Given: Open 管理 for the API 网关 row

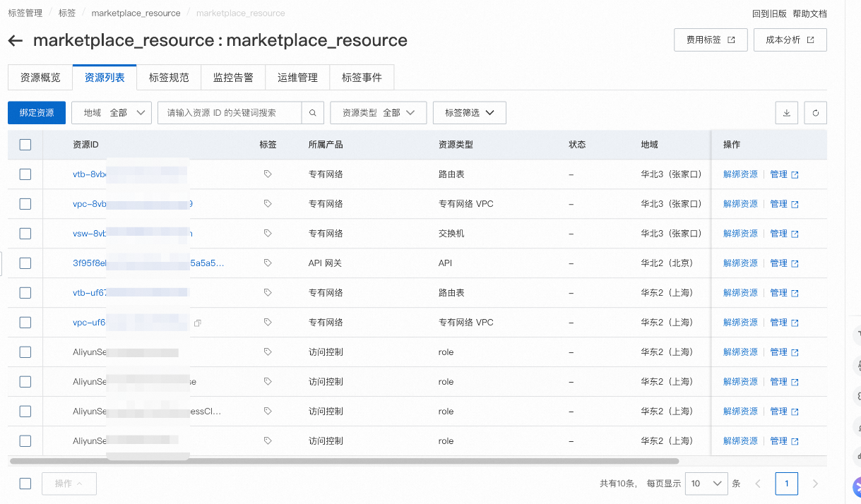Looking at the screenshot, I should [784, 263].
